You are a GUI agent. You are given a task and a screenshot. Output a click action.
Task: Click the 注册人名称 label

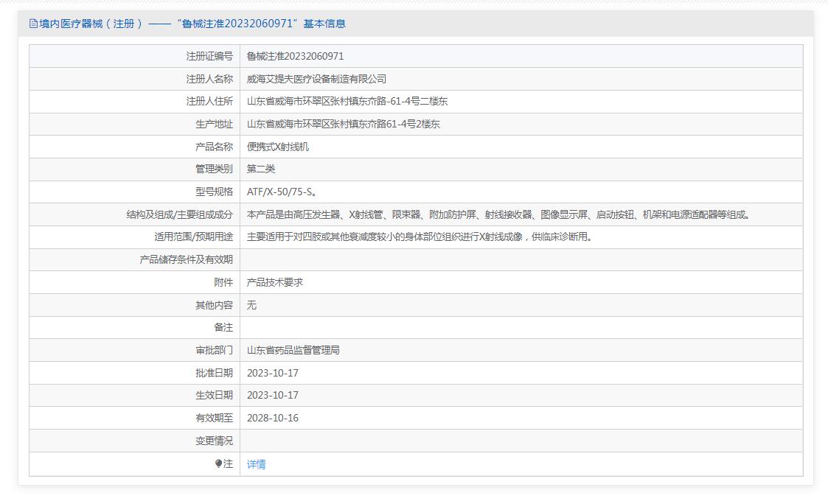click(209, 79)
